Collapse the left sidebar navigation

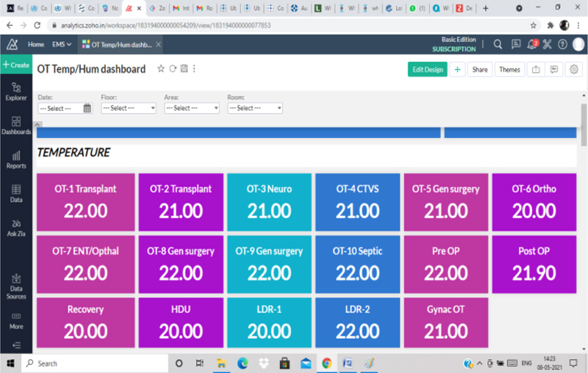click(16, 346)
